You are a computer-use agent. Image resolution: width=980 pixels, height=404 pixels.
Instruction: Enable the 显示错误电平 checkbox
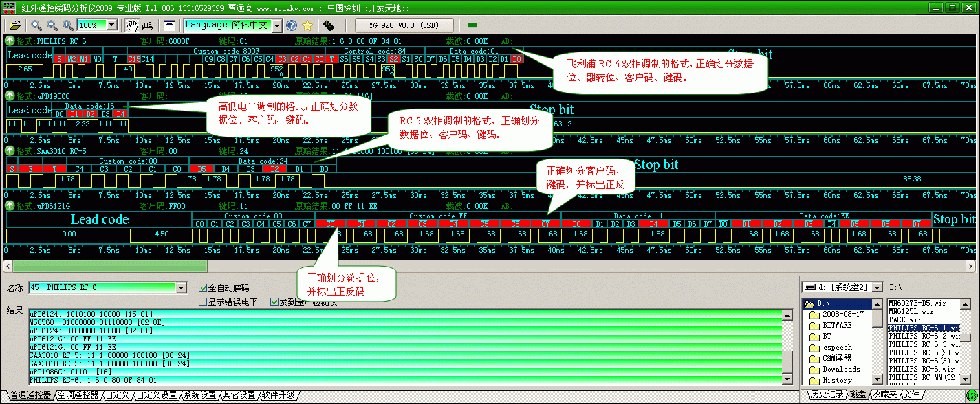(x=203, y=302)
